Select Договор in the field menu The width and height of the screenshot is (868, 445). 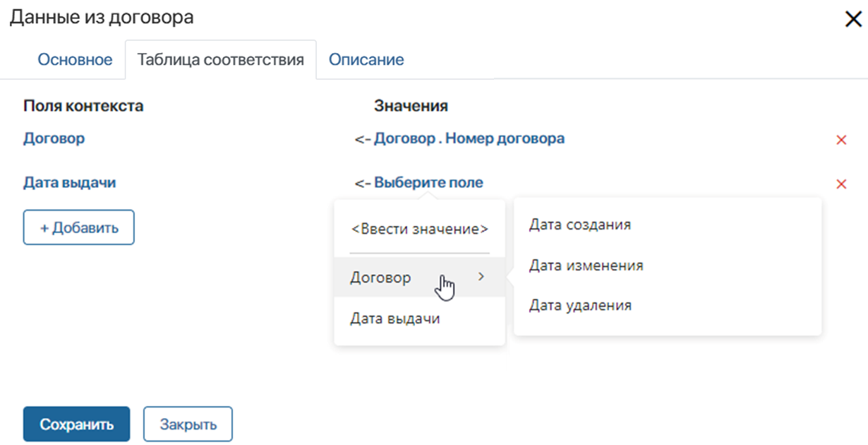point(419,278)
